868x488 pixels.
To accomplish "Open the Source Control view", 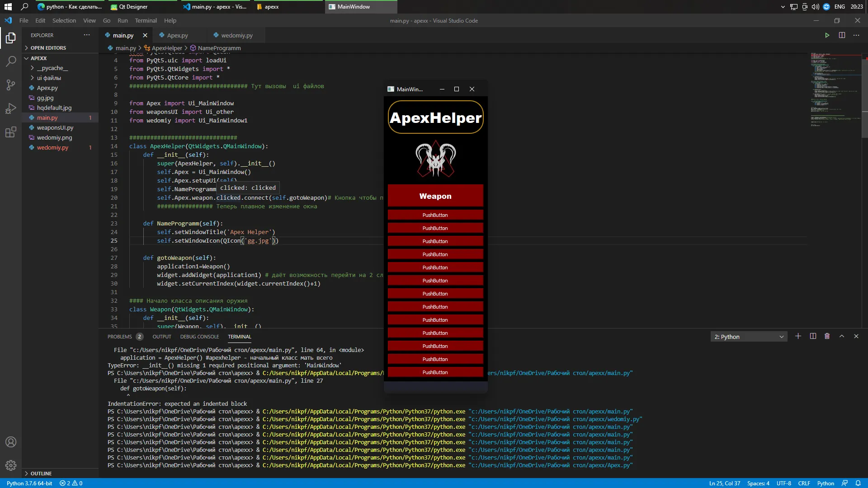I will point(11,85).
